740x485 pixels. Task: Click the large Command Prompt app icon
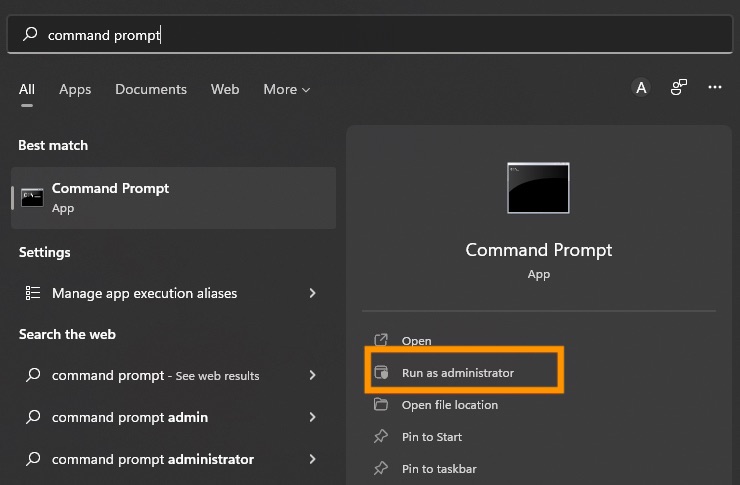tap(538, 188)
